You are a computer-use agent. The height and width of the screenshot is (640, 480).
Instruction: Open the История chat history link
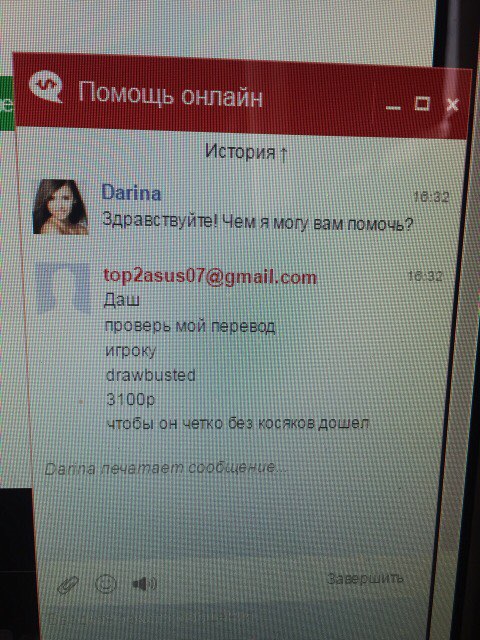point(246,153)
